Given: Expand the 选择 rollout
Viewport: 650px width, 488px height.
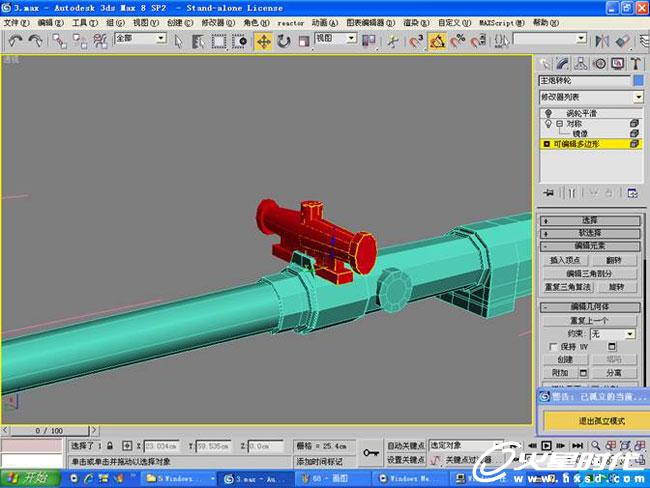Looking at the screenshot, I should tap(590, 221).
